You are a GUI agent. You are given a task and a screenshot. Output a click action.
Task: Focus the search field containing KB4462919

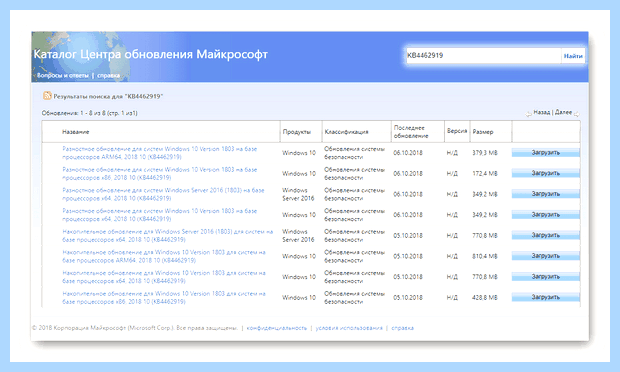483,55
